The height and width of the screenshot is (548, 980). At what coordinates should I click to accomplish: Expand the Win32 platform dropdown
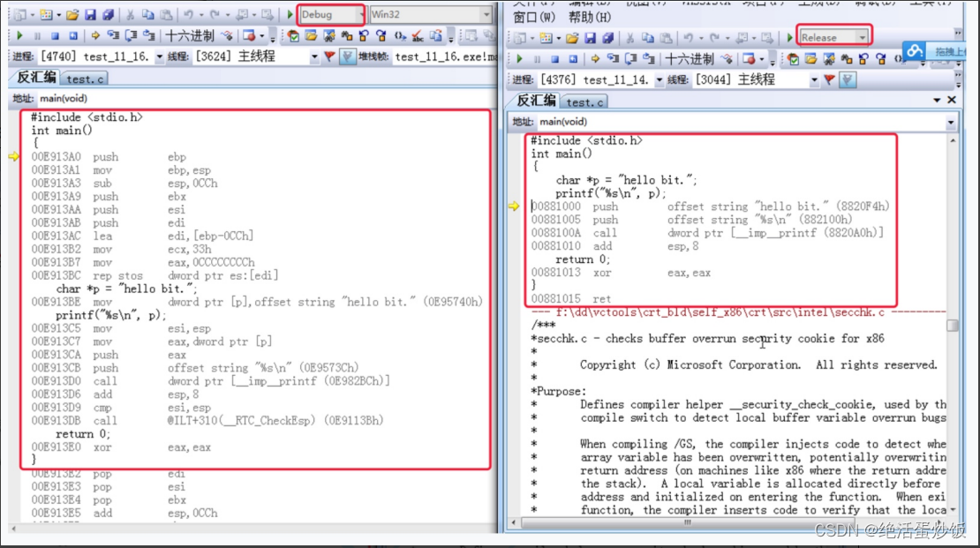tap(486, 14)
